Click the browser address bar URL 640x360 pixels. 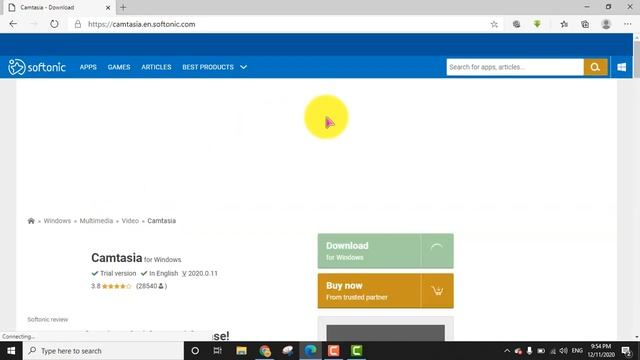[x=142, y=24]
